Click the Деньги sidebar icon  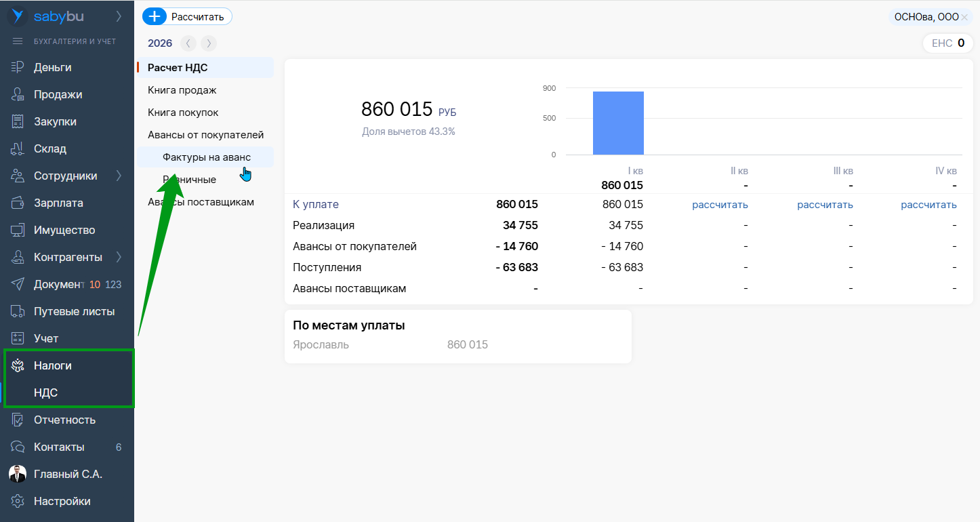coord(18,67)
